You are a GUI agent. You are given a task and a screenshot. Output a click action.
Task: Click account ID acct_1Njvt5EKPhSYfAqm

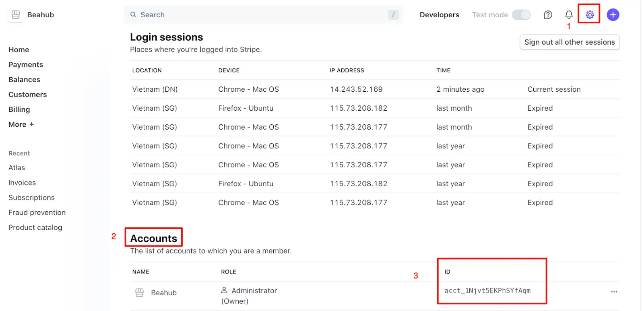[487, 290]
